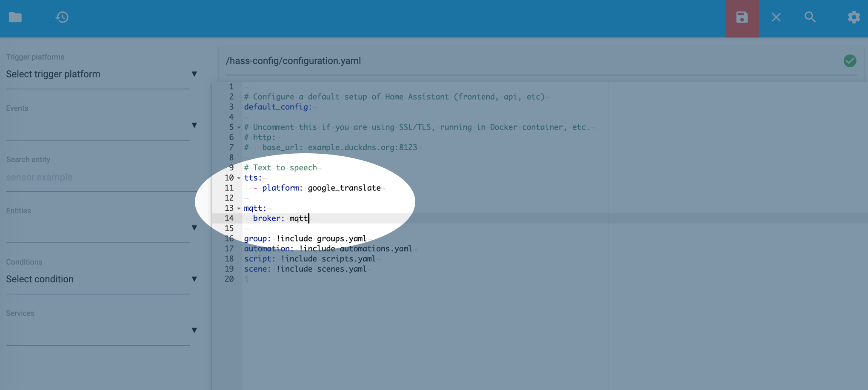This screenshot has width=868, height=390.
Task: Expand the Events dropdown
Action: coord(194,125)
